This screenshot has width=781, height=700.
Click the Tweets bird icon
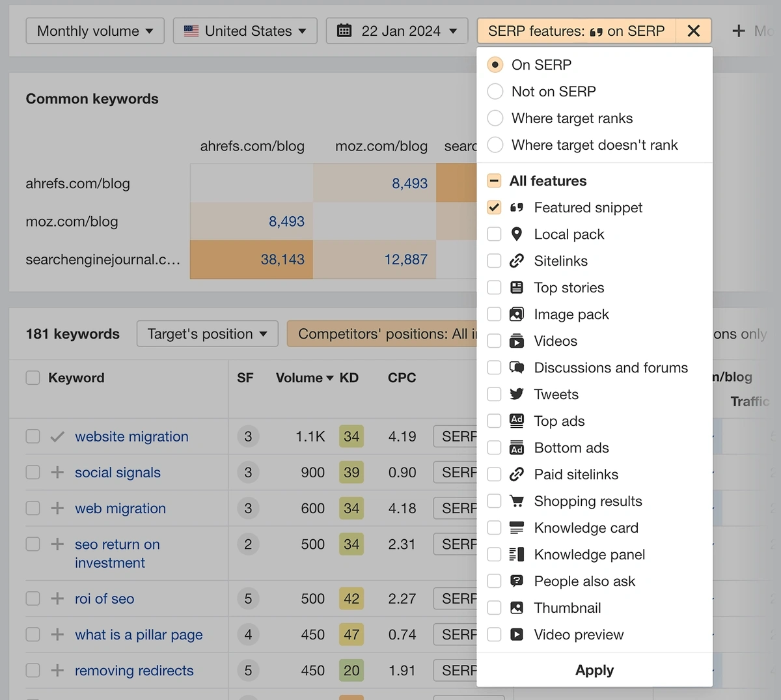click(517, 395)
